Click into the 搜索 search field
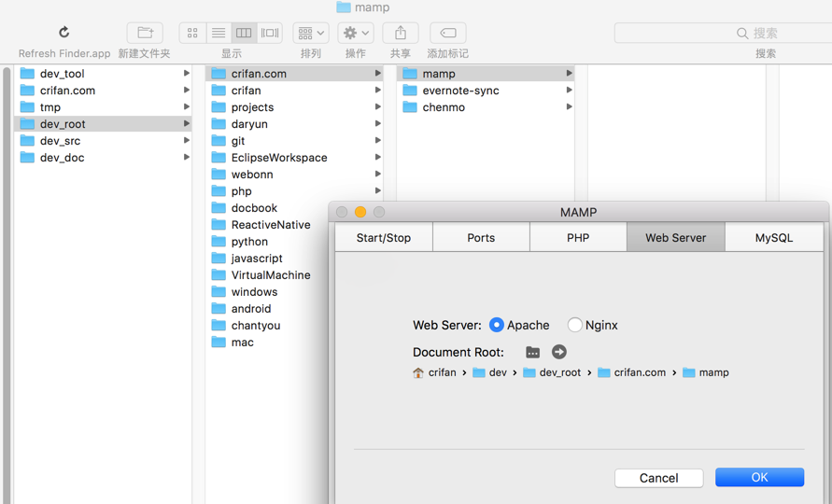The height and width of the screenshot is (504, 832). point(723,33)
